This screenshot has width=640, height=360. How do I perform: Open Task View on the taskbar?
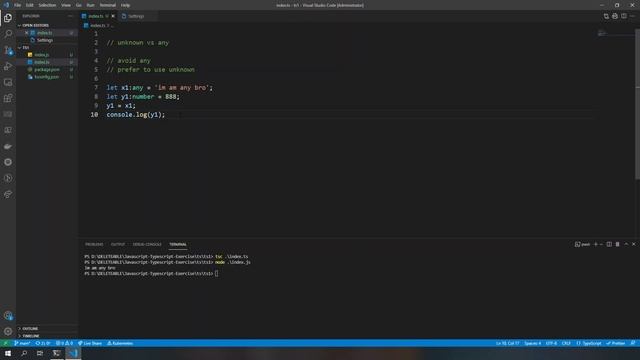[40, 353]
